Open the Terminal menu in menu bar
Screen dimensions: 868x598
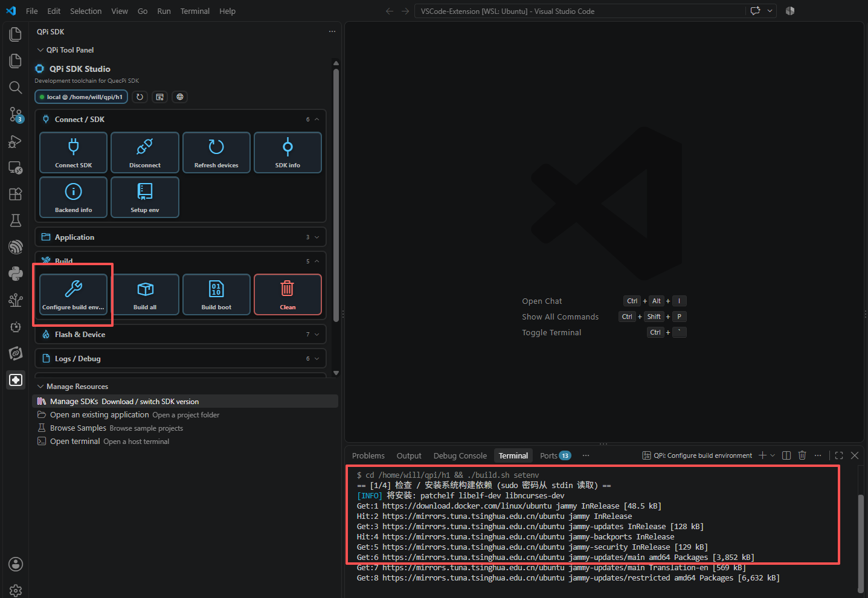pyautogui.click(x=194, y=11)
